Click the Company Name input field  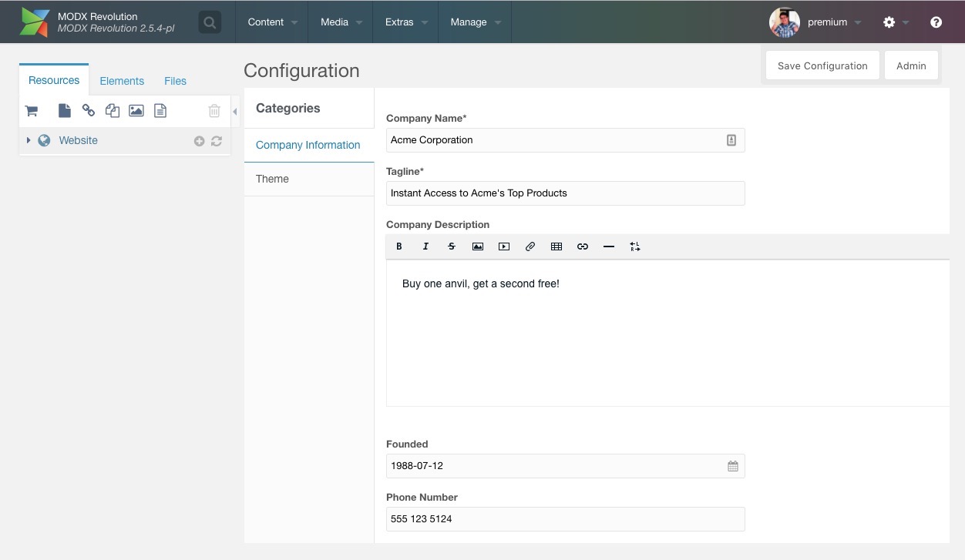pyautogui.click(x=565, y=140)
